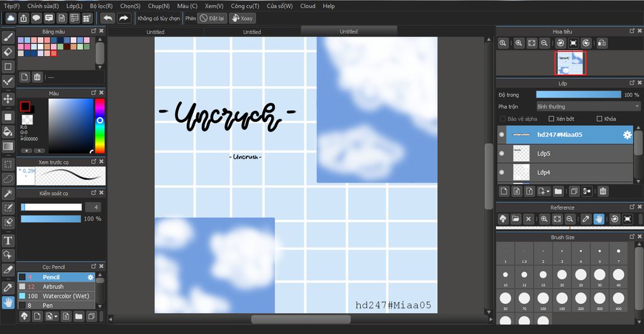Select the Watercolor (Wet) brush
The height and width of the screenshot is (334, 644).
[x=56, y=296]
